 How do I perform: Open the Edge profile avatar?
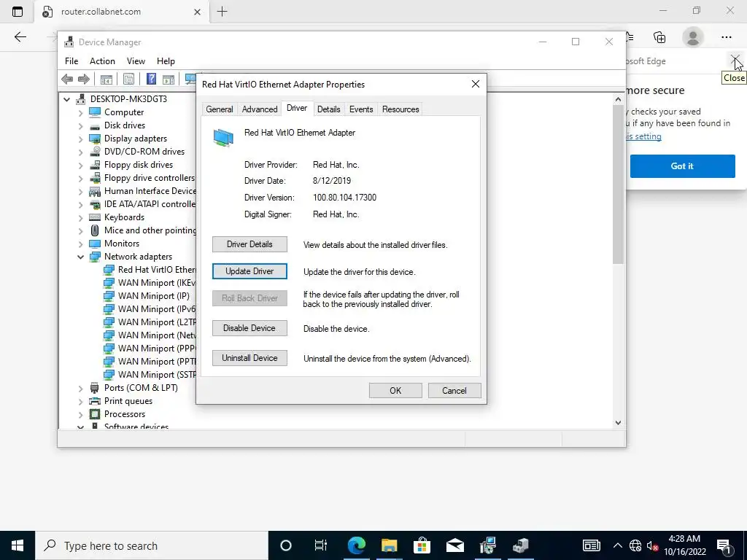point(693,37)
